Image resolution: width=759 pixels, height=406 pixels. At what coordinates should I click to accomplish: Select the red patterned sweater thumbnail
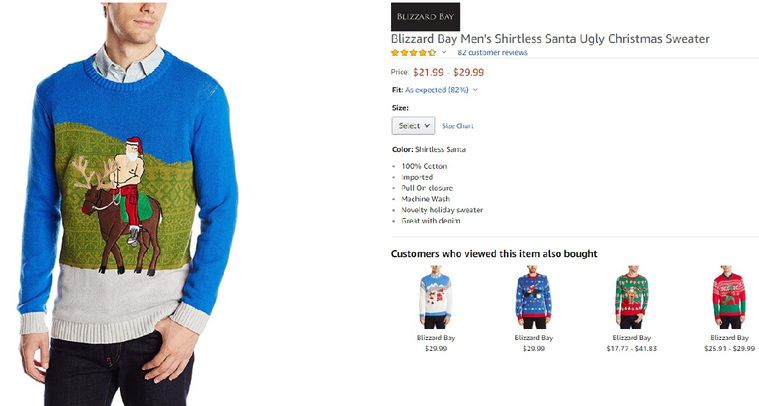pyautogui.click(x=729, y=297)
